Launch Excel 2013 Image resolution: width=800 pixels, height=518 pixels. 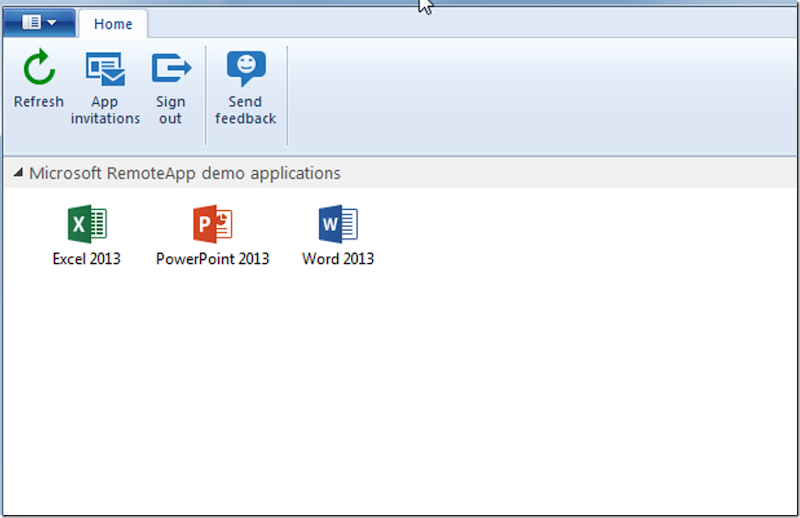tap(87, 235)
